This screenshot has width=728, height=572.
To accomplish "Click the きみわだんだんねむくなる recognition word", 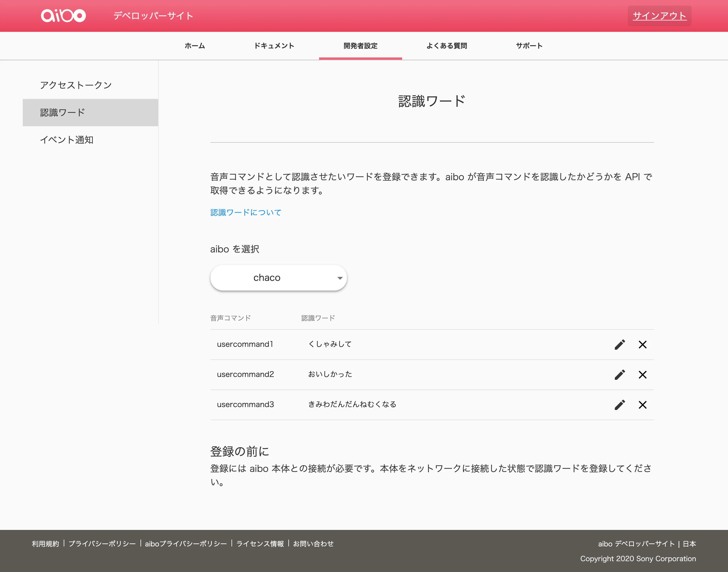I will (352, 404).
